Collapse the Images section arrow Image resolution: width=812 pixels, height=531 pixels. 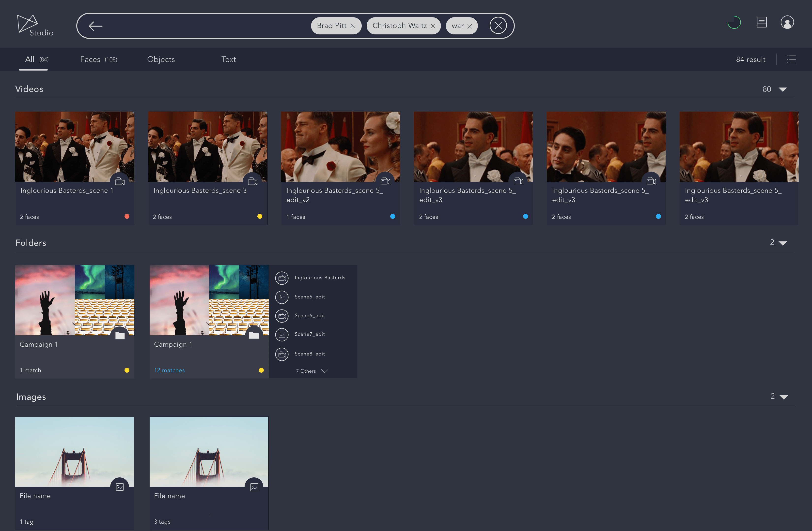pos(784,397)
